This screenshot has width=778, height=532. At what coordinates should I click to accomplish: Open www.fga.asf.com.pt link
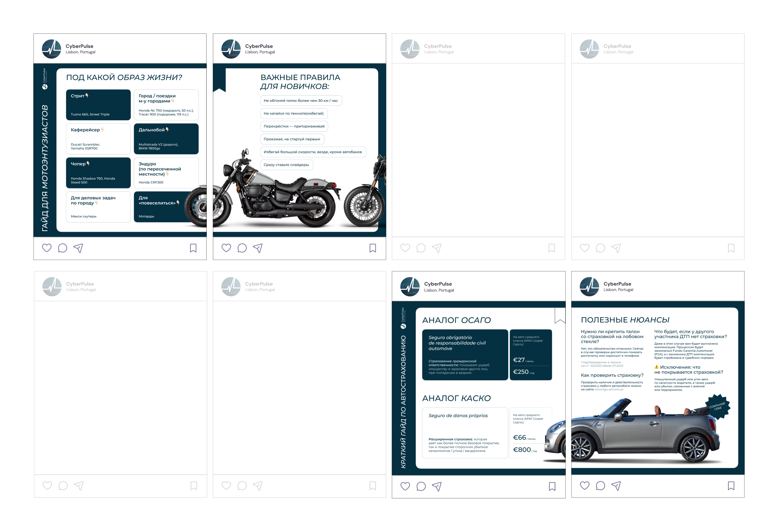(x=609, y=389)
